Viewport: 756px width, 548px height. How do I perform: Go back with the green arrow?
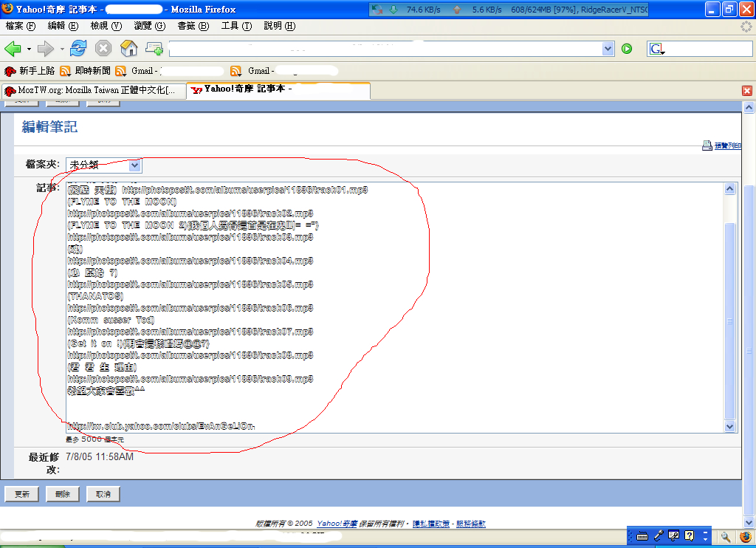(13, 49)
